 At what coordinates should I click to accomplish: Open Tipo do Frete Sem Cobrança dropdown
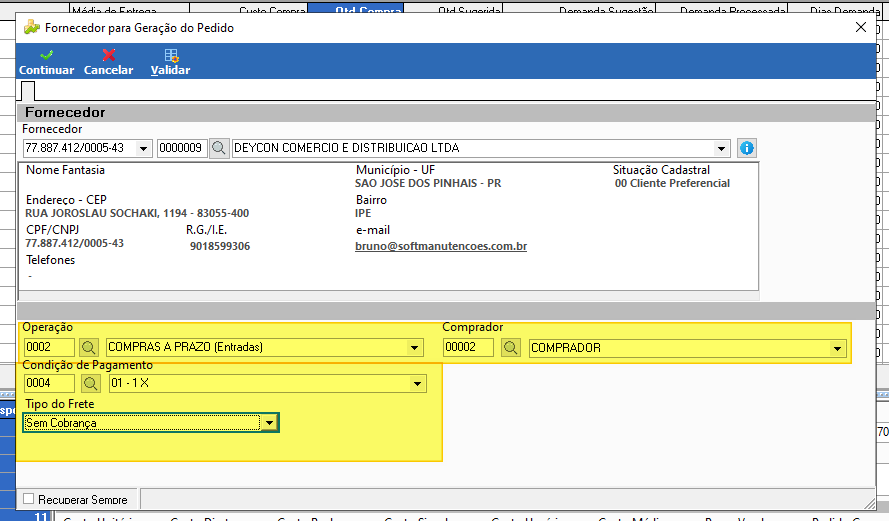(x=269, y=423)
